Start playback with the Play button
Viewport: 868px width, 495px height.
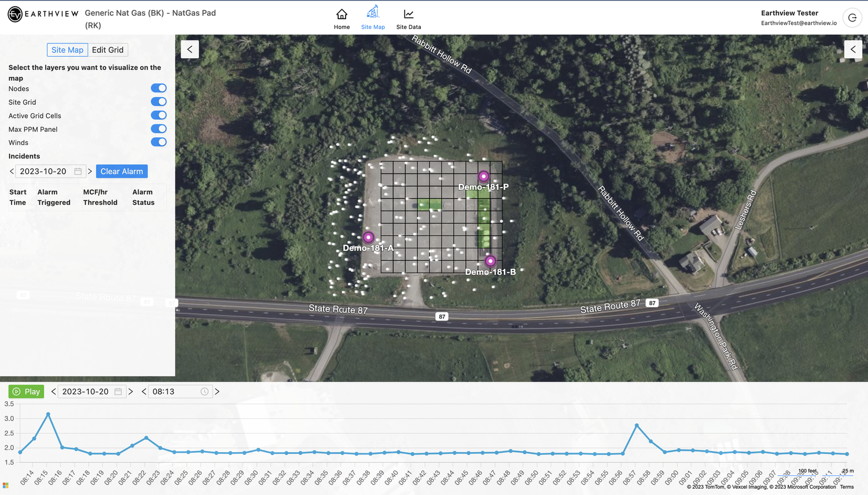click(26, 391)
